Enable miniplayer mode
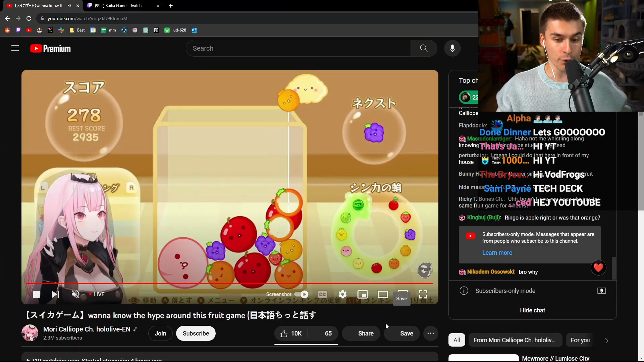This screenshot has height=362, width=644. pyautogui.click(x=363, y=294)
